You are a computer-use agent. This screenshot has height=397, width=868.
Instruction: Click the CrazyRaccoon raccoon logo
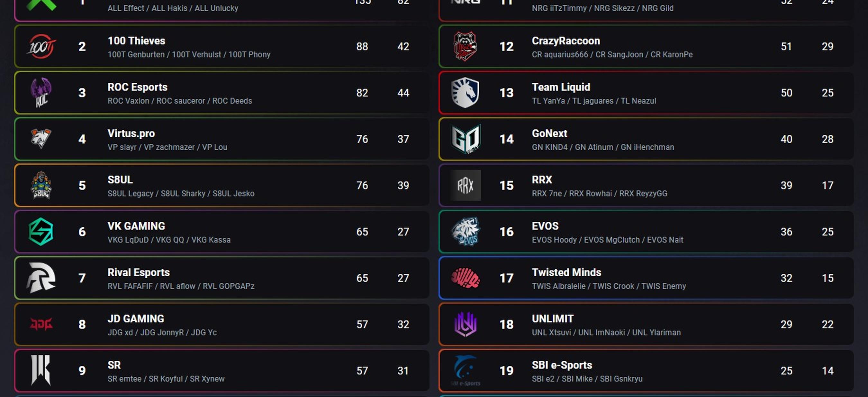tap(465, 47)
